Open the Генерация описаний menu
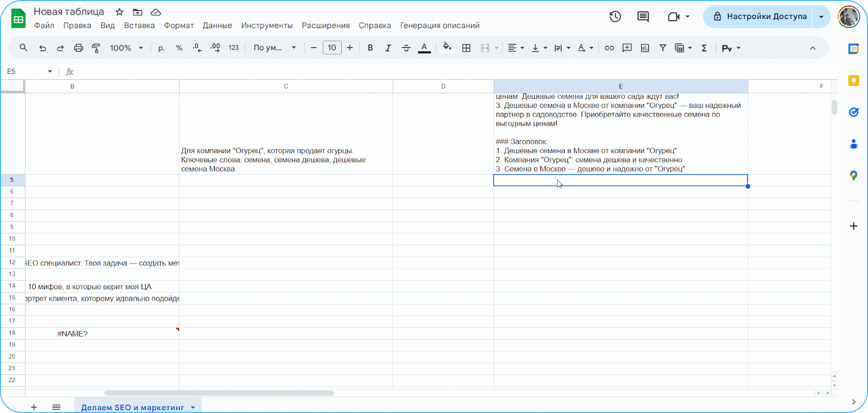The height and width of the screenshot is (413, 868). click(439, 26)
